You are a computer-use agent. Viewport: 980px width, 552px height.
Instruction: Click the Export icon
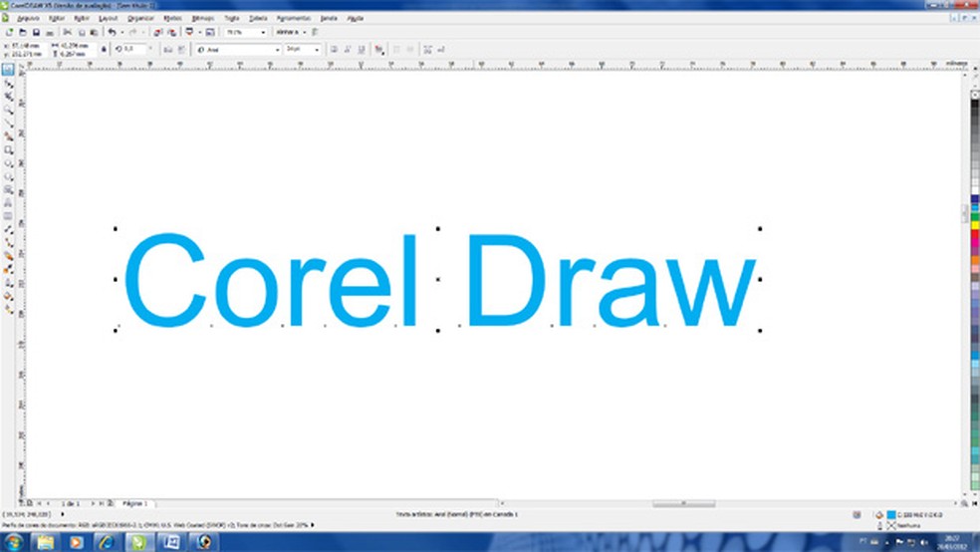tap(172, 32)
